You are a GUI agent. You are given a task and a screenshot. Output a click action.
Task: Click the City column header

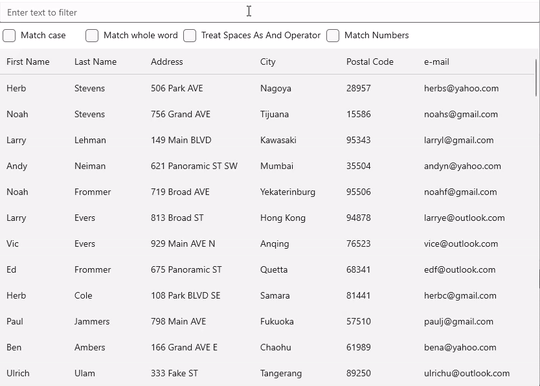[268, 62]
